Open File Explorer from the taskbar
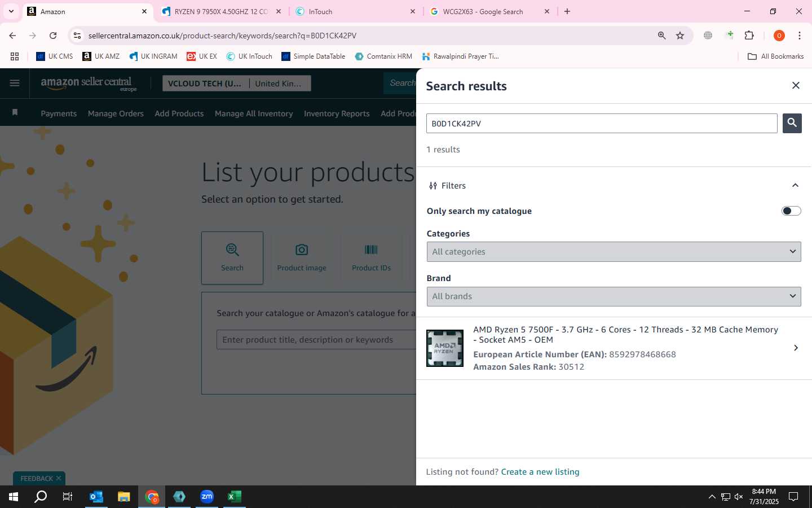 [x=124, y=497]
